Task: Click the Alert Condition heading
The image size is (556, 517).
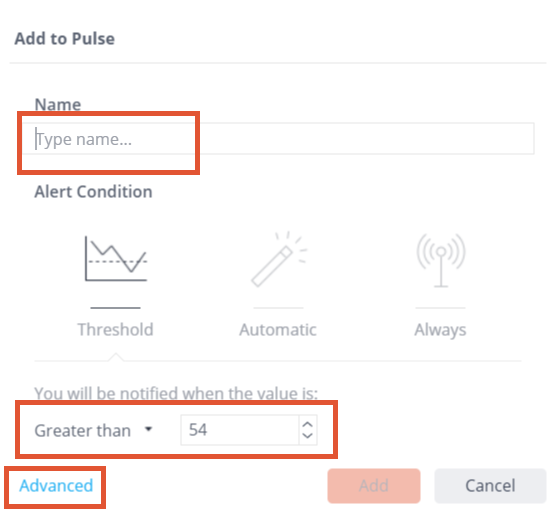Action: (93, 192)
